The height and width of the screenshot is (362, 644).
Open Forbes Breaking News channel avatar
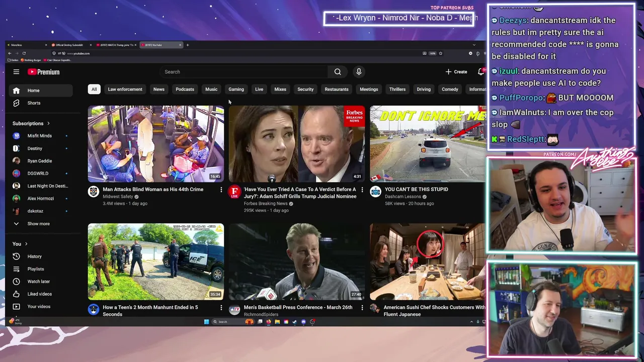pyautogui.click(x=234, y=192)
